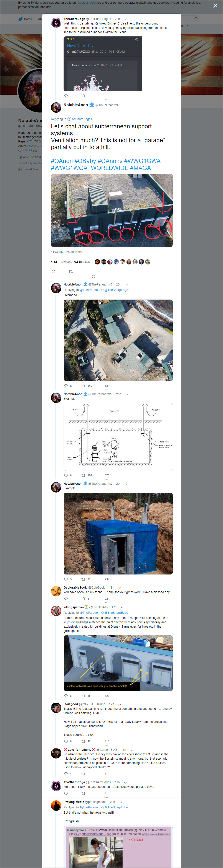Retweet the Overhead tweet with 155 retweets
The image size is (223, 868).
tap(83, 386)
